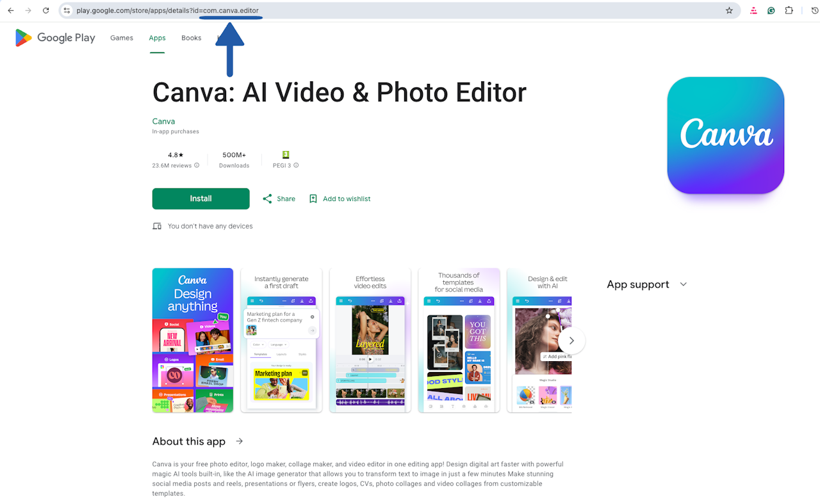Open the site information icon in address bar

[67, 10]
